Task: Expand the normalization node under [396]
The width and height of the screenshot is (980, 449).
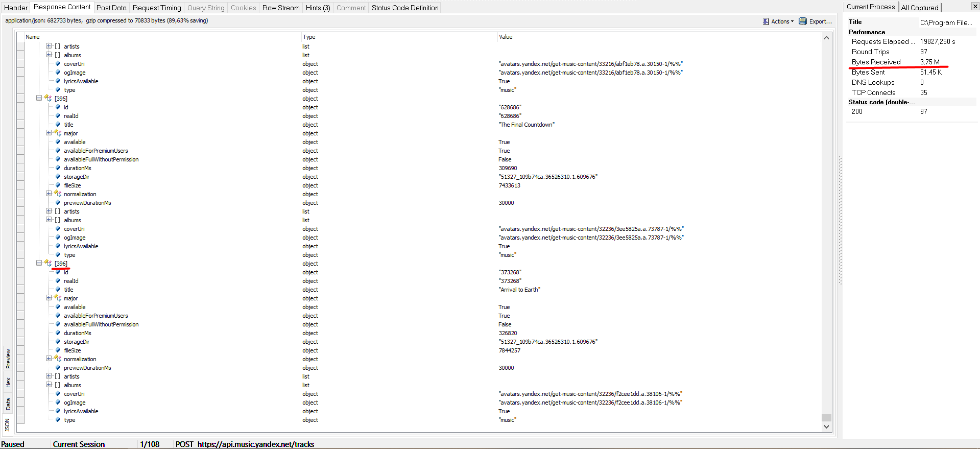Action: (x=49, y=359)
